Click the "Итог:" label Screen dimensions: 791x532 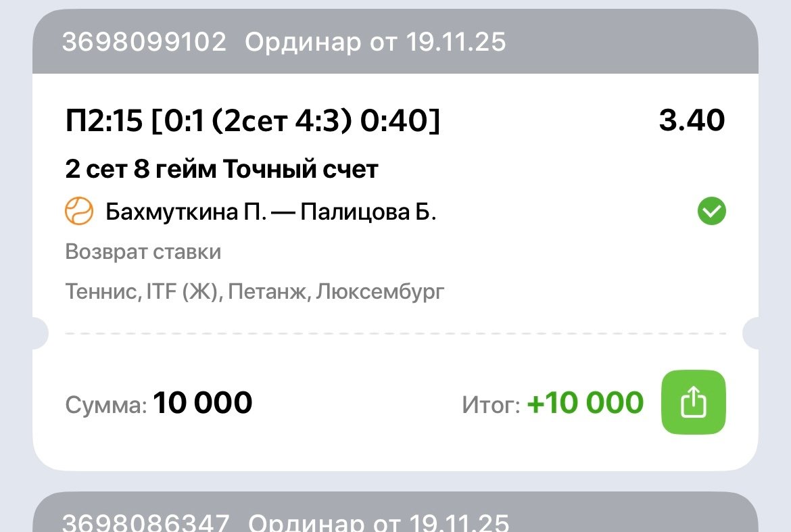tap(491, 406)
